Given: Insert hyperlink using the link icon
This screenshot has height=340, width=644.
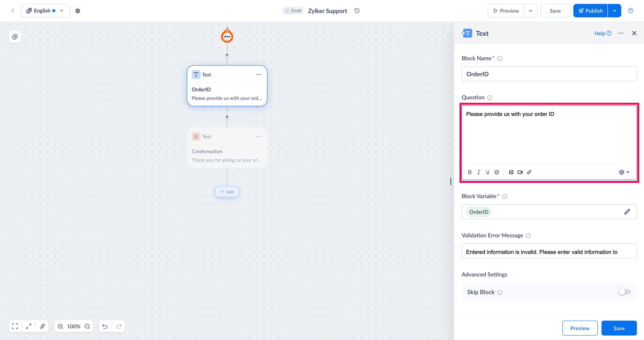Looking at the screenshot, I should click(529, 172).
